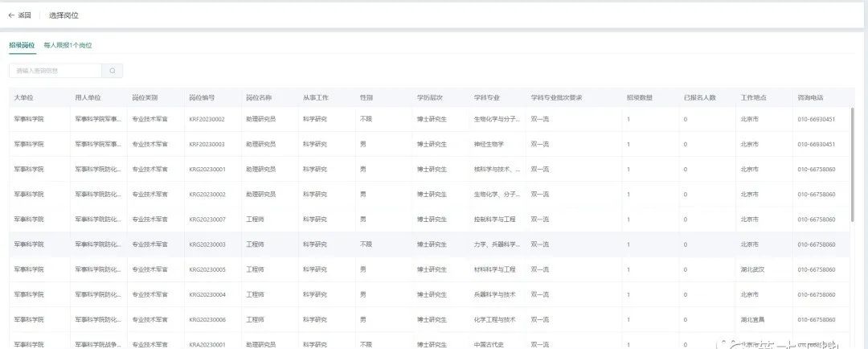
Task: Click the search magnifier icon
Action: 113,71
